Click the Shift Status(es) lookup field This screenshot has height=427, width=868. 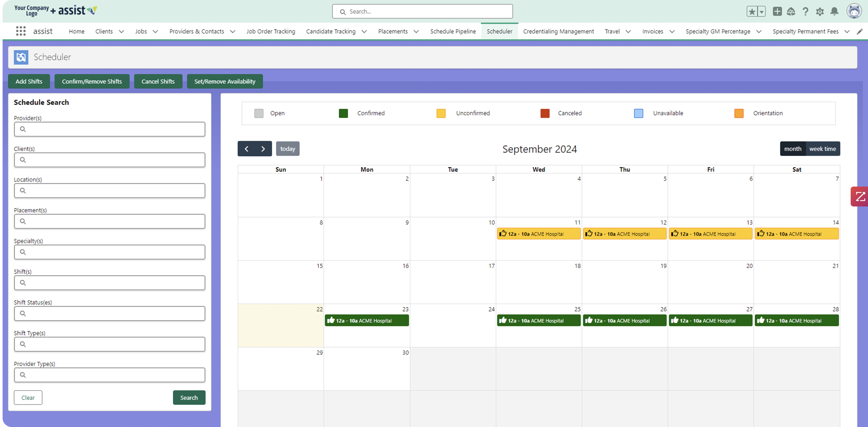pyautogui.click(x=110, y=313)
